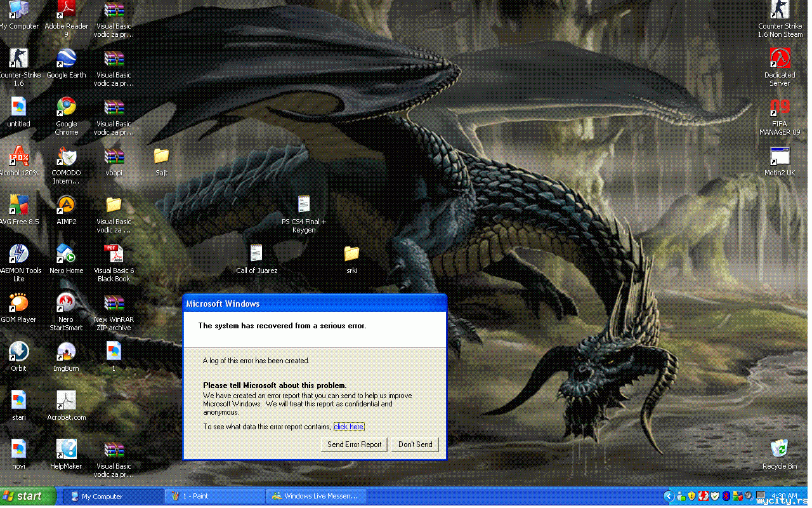Select the PS CS4 Final + Keygen file
Viewport: 812px width, 508px height.
tap(304, 215)
